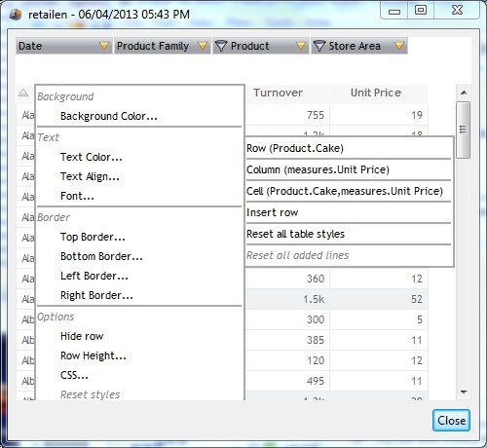487x448 pixels.
Task: Click the Turnover cell showing 360
Action: (287, 279)
